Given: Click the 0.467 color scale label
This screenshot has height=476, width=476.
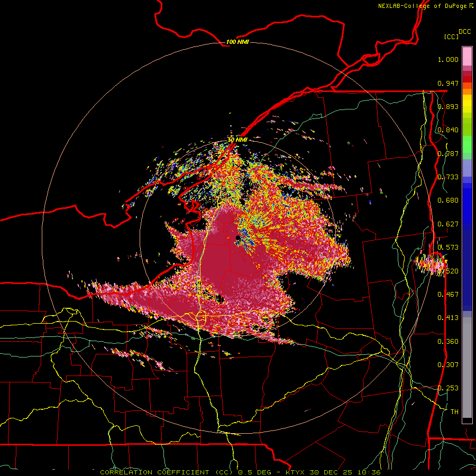Looking at the screenshot, I should coord(448,295).
